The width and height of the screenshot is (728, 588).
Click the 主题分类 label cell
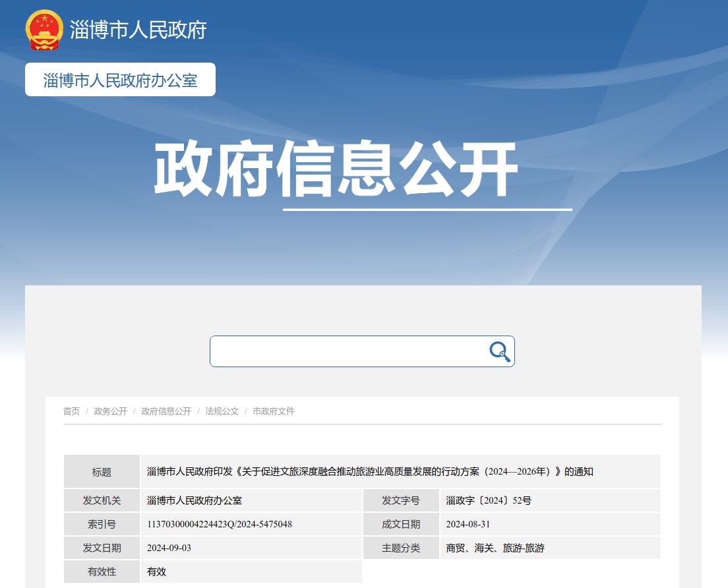coord(401,548)
